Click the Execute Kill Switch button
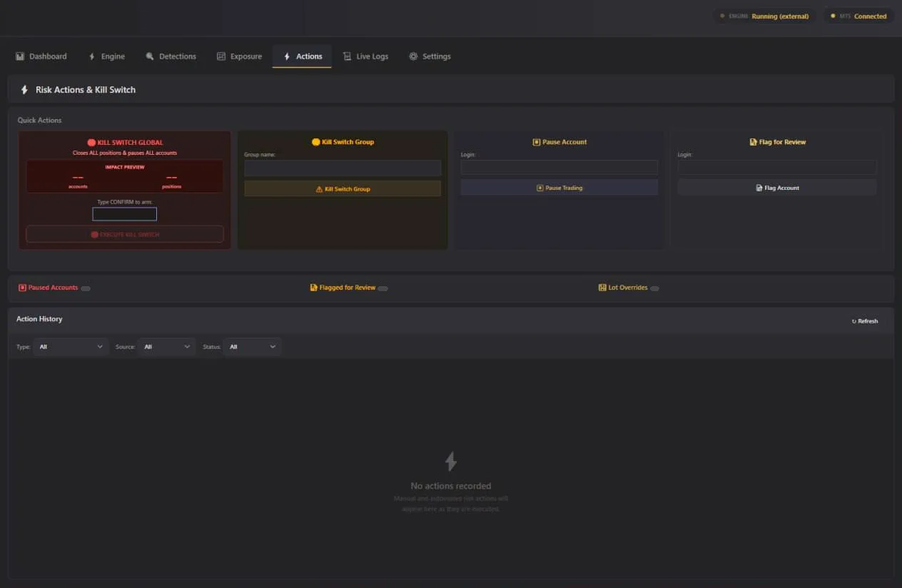This screenshot has width=902, height=588. [x=125, y=234]
